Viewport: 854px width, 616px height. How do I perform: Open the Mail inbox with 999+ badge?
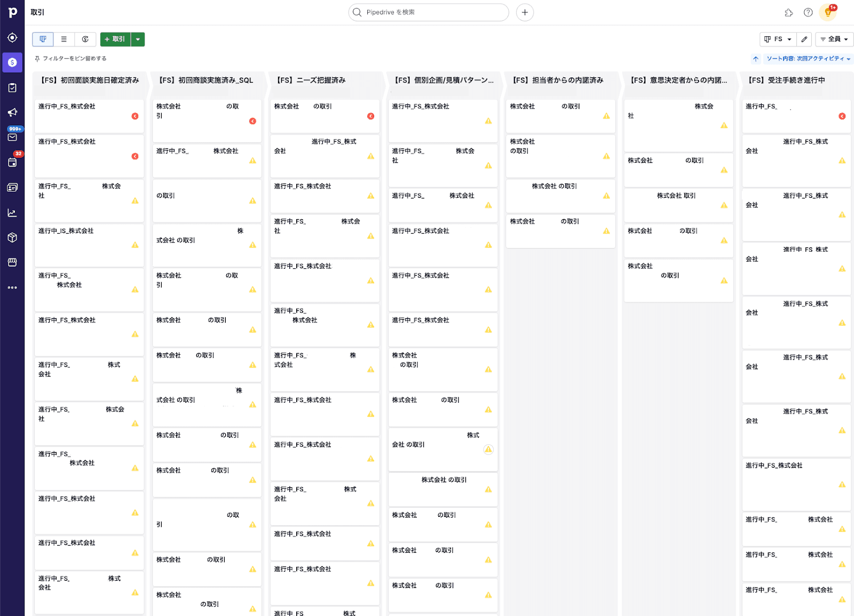click(x=12, y=137)
